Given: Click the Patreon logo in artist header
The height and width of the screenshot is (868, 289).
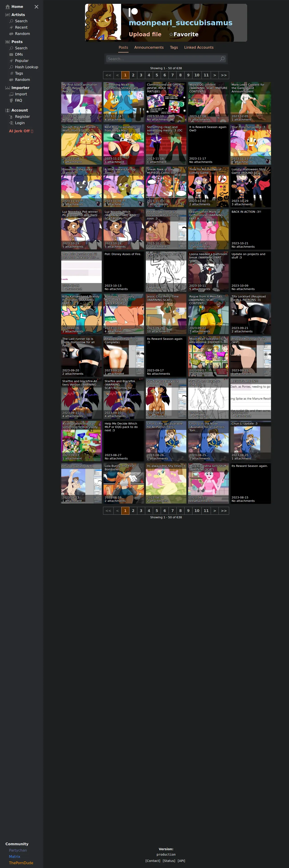Looking at the screenshot, I should coord(133,12).
